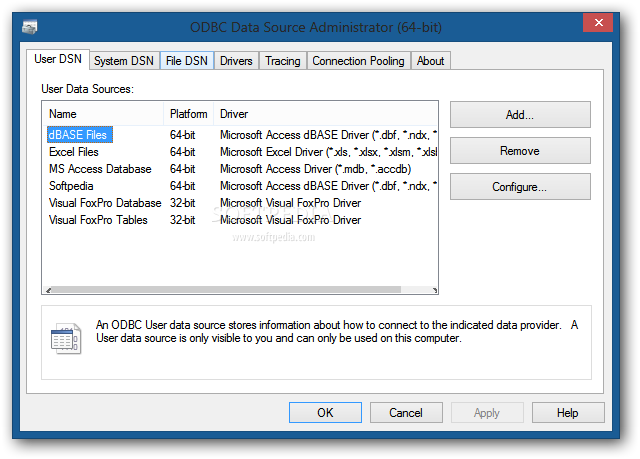Screen dimensions: 640x459
Task: Open the Connection Pooling tab
Action: [358, 61]
